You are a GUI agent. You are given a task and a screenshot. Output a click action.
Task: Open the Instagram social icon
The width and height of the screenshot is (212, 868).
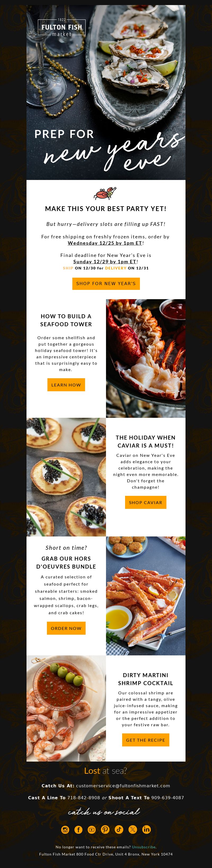[65, 830]
